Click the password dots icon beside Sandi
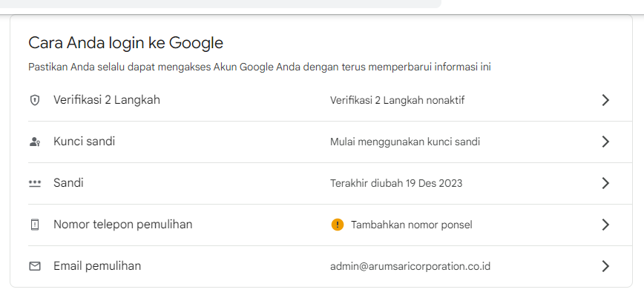The width and height of the screenshot is (644, 298). tap(34, 183)
